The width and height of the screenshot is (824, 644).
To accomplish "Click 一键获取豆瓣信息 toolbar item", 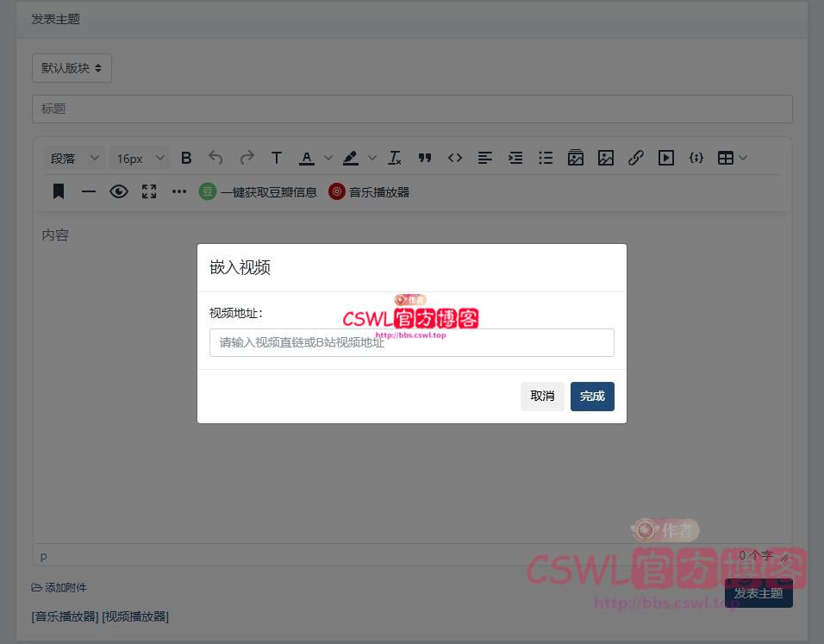I will coord(258,192).
